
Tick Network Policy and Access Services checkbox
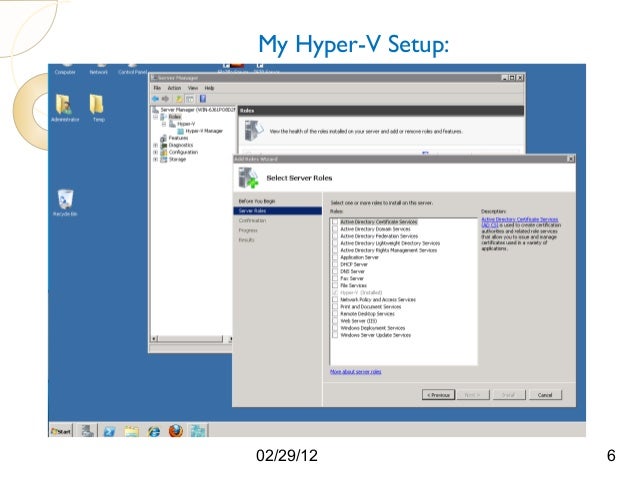tap(335, 300)
